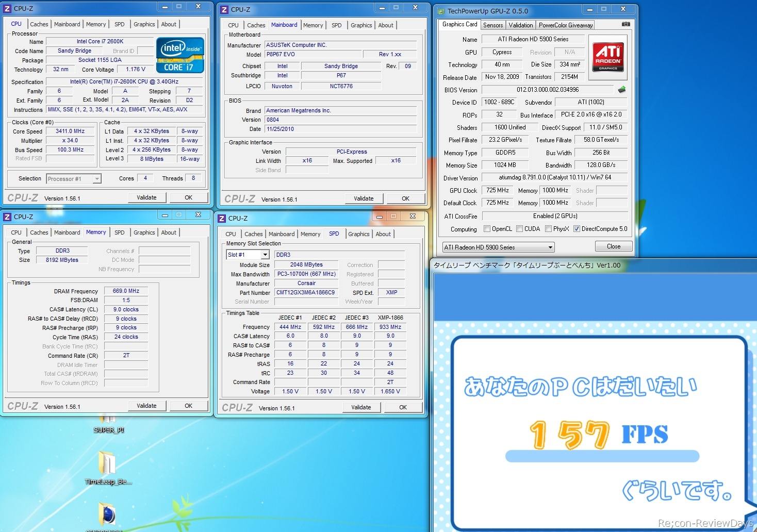Click the part number "CMT12GX3M6A1866C9"
The width and height of the screenshot is (757, 532).
point(306,293)
